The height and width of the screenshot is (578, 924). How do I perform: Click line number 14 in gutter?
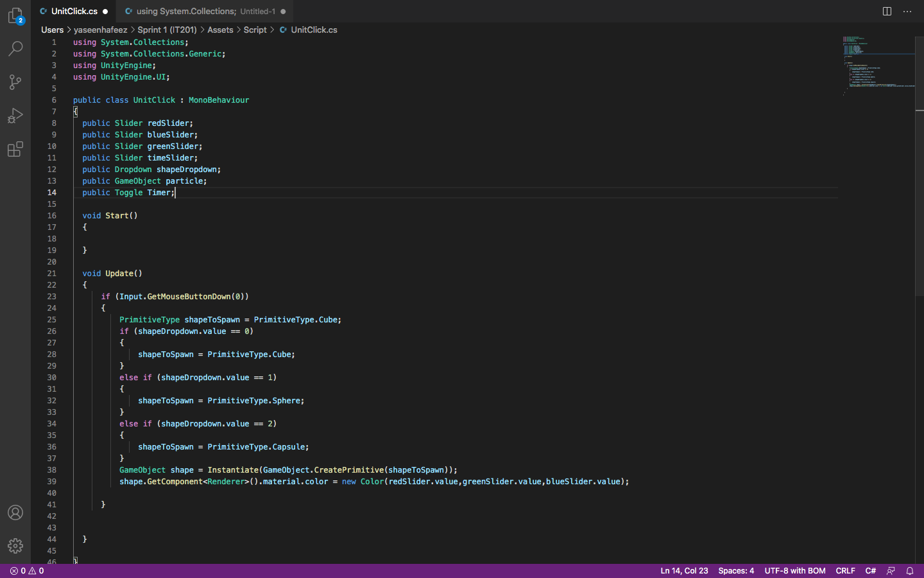point(51,193)
